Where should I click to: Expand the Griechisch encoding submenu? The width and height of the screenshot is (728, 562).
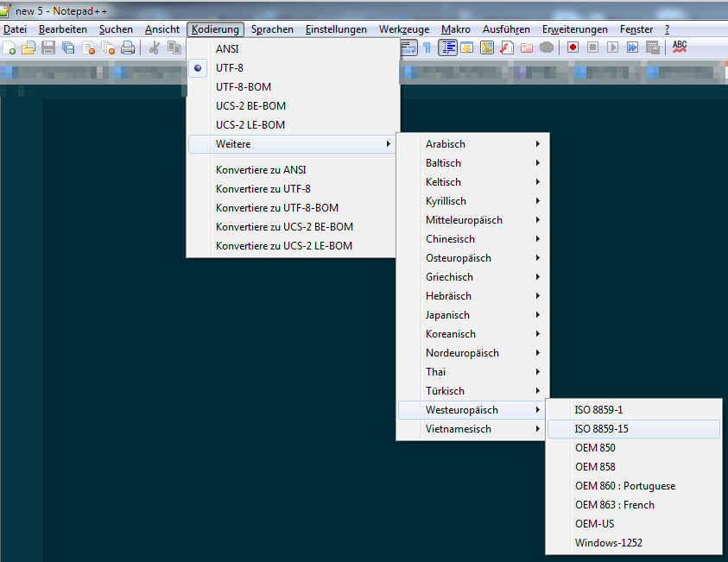[x=472, y=277]
